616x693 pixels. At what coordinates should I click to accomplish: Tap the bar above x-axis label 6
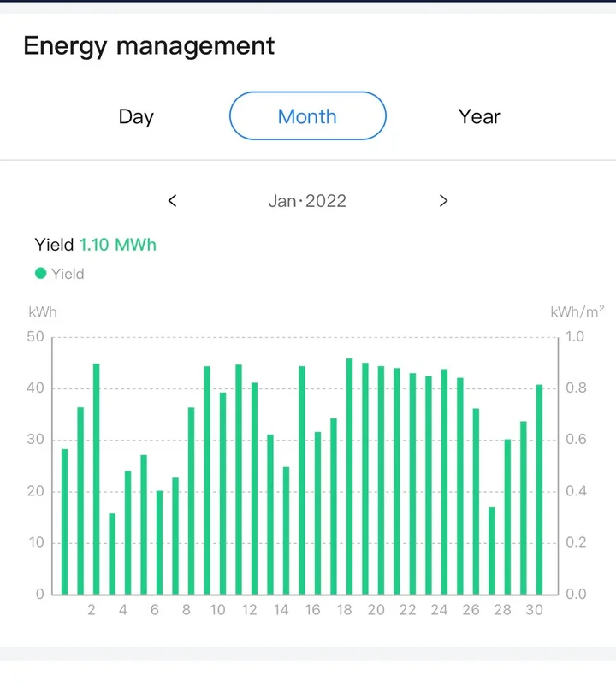click(x=159, y=542)
